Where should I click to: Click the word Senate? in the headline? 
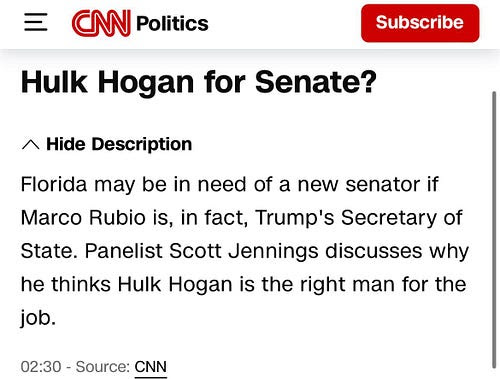click(316, 82)
